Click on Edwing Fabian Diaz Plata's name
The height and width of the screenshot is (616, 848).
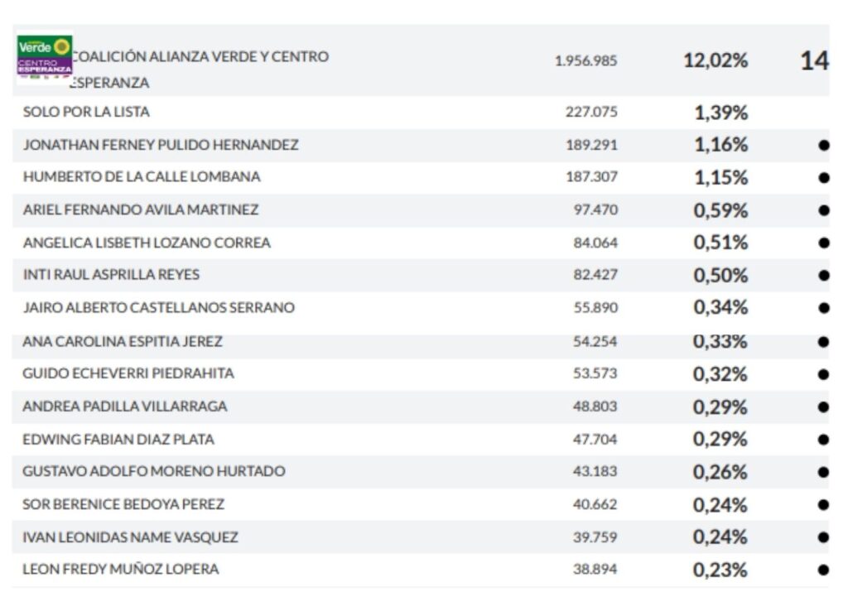[x=118, y=439]
